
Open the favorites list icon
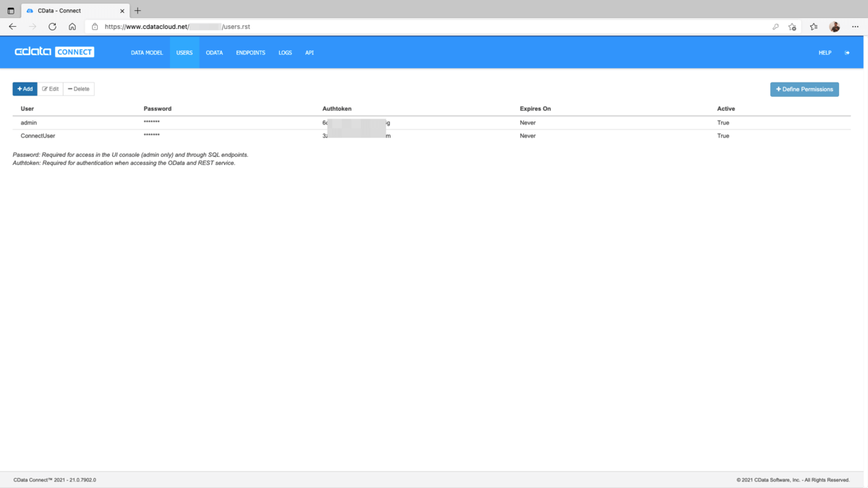(814, 27)
